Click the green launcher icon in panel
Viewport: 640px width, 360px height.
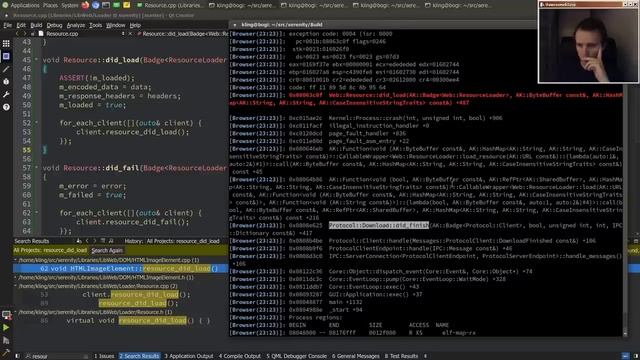tap(116, 5)
